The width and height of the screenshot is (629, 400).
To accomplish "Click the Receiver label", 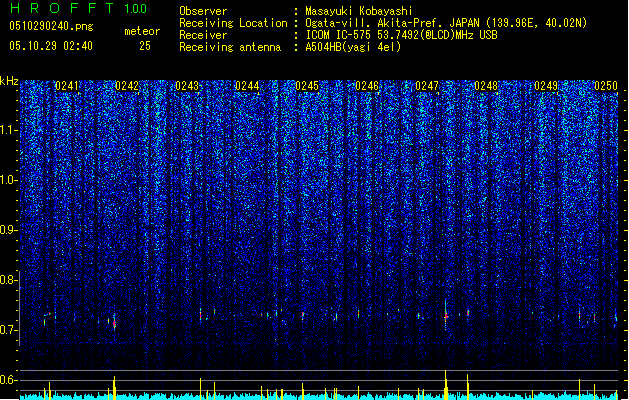I will [203, 35].
